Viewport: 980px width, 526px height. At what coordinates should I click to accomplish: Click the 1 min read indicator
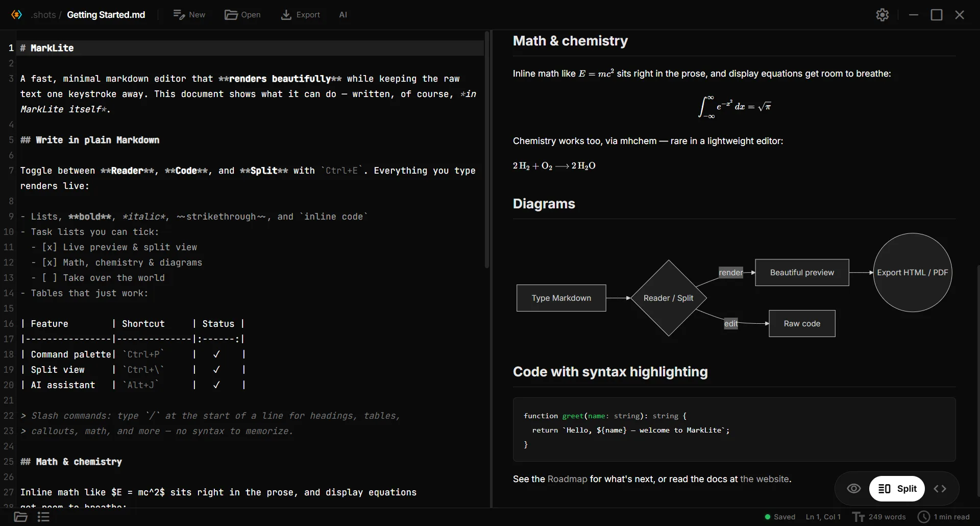[944, 517]
